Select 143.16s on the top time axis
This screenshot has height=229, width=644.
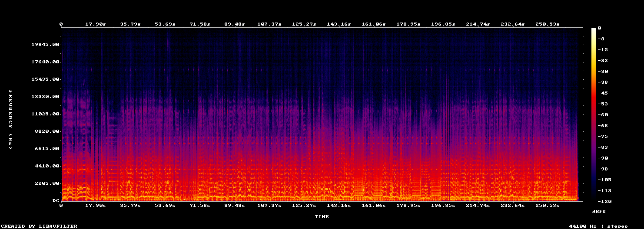coord(339,24)
